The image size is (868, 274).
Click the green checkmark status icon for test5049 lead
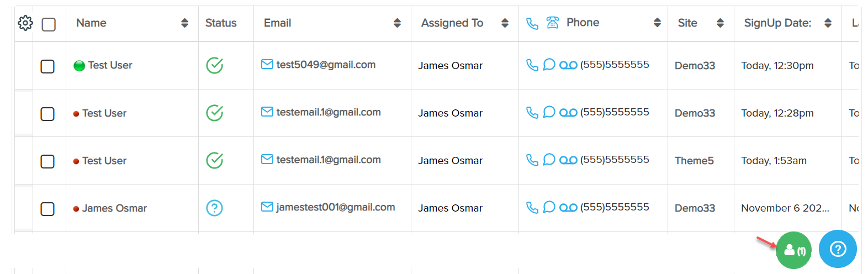pos(214,65)
